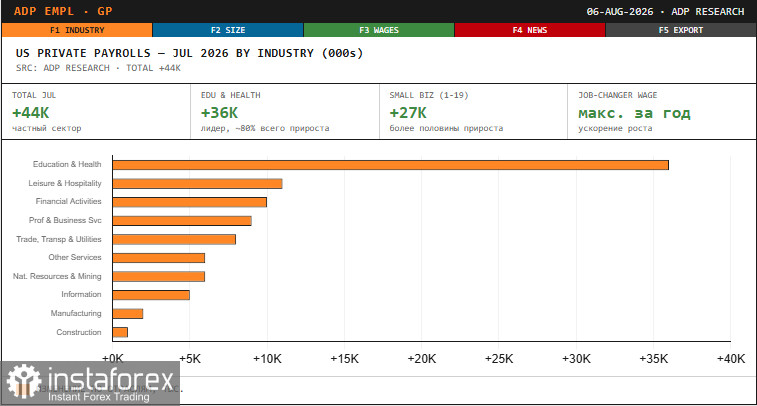757x406 pixels.
Task: Click the 'частный сектор' caption
Action: point(47,128)
